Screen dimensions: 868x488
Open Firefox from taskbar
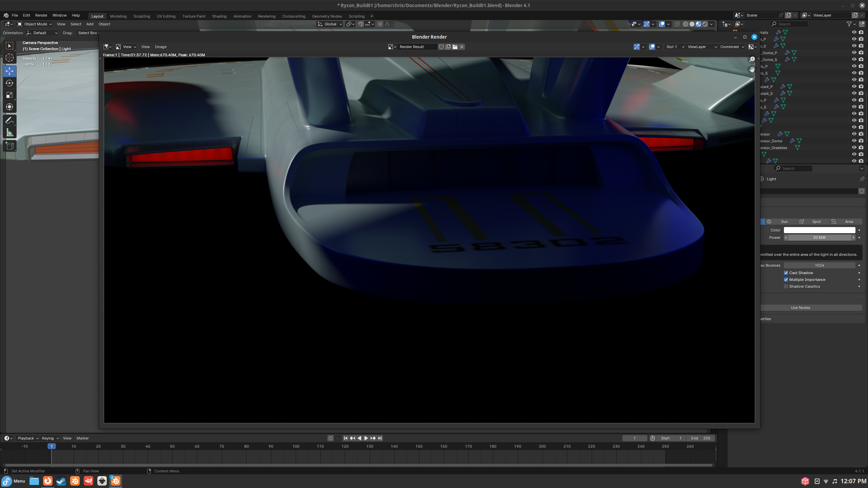click(48, 481)
